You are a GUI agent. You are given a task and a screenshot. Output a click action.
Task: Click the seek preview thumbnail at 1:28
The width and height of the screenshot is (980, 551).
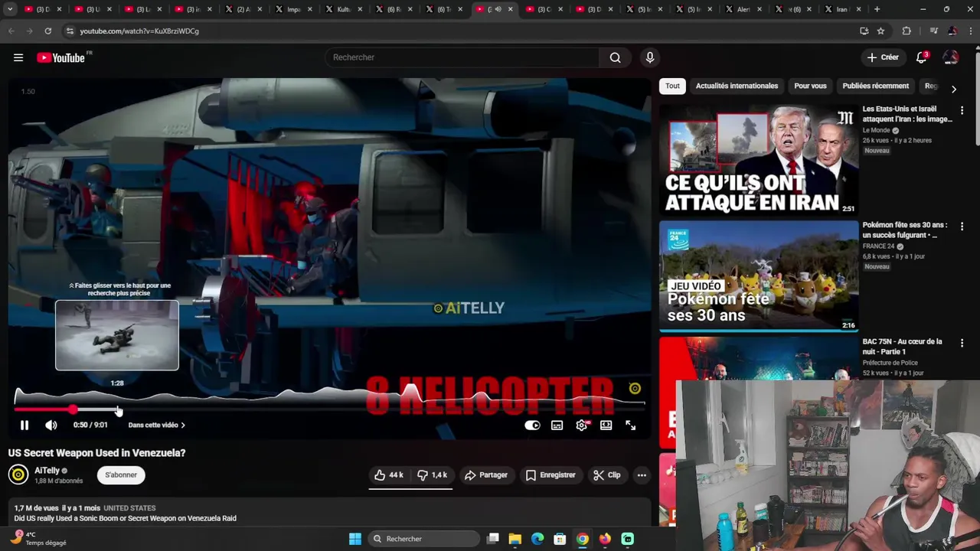[117, 335]
